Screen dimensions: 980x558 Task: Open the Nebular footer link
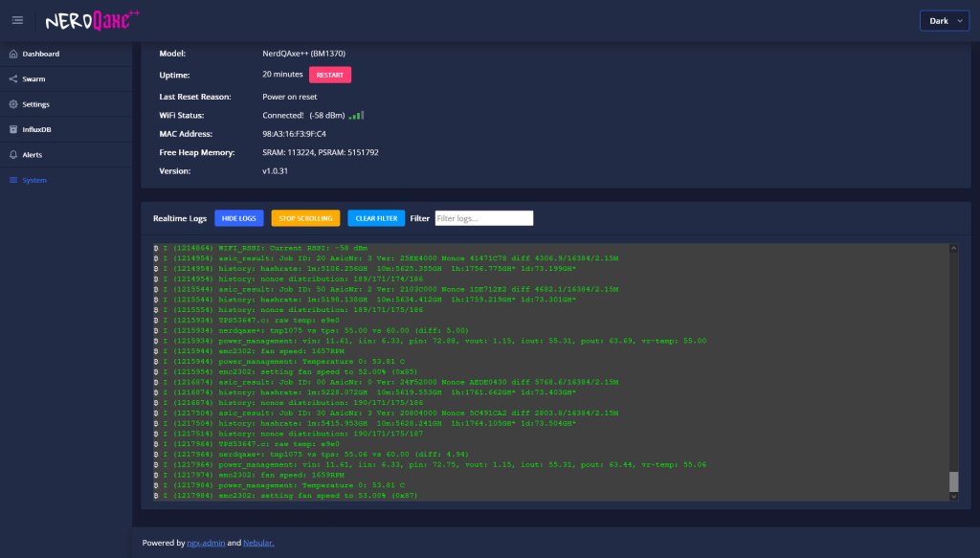click(258, 543)
